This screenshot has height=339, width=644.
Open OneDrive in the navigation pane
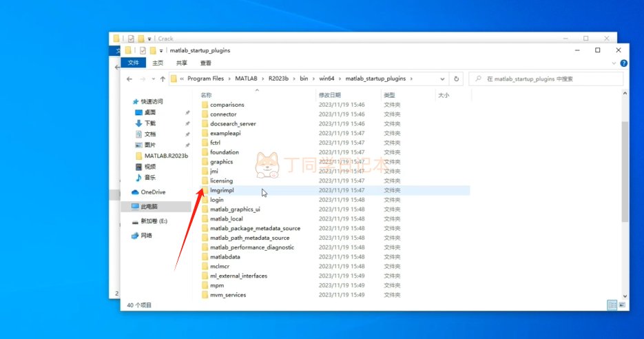point(152,192)
